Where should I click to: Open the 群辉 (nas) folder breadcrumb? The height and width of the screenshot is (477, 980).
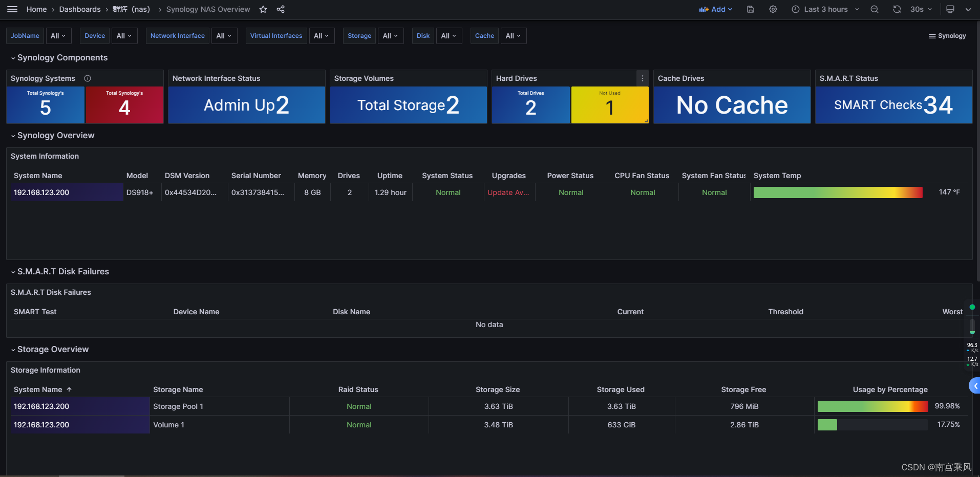tap(132, 9)
